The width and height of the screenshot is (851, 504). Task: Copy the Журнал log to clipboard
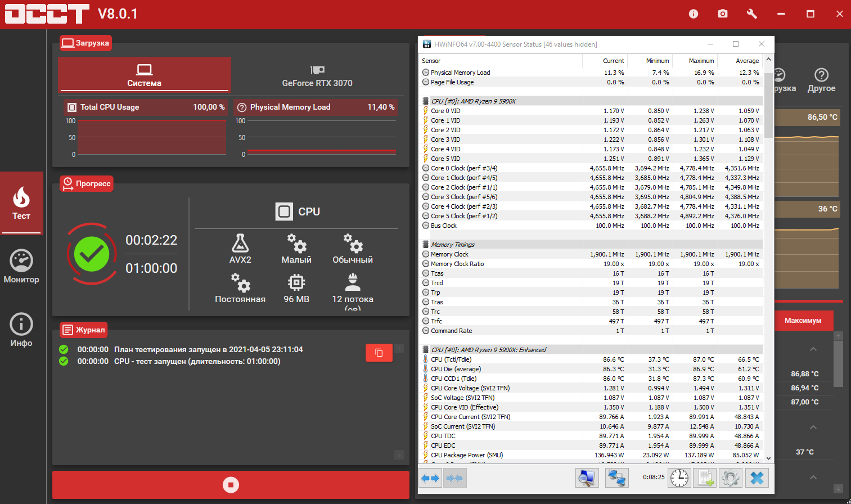379,353
